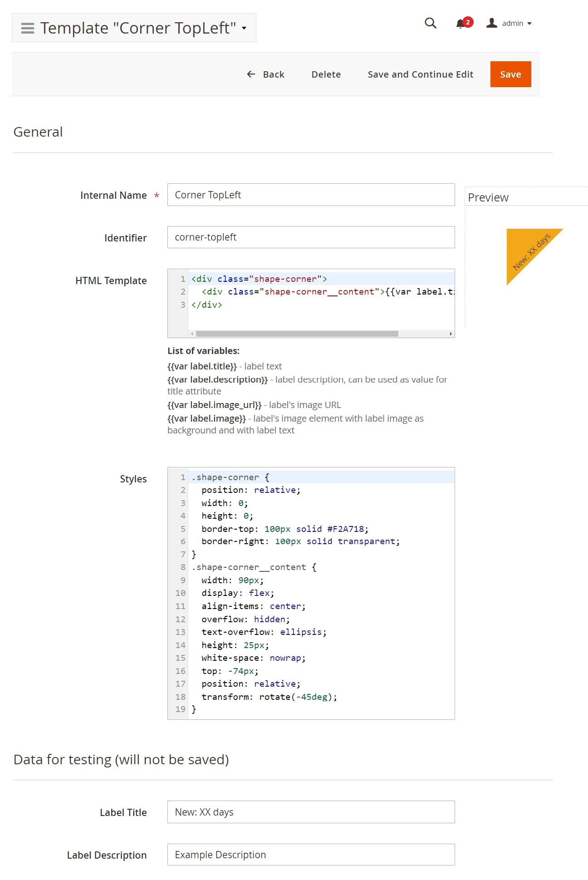Click the admin user avatar icon
Viewport: 588px width, 880px height.
[x=492, y=23]
